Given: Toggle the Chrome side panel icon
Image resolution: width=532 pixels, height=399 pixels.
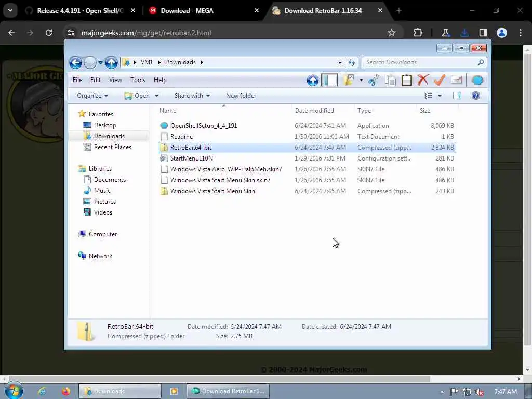Looking at the screenshot, I should click(483, 33).
